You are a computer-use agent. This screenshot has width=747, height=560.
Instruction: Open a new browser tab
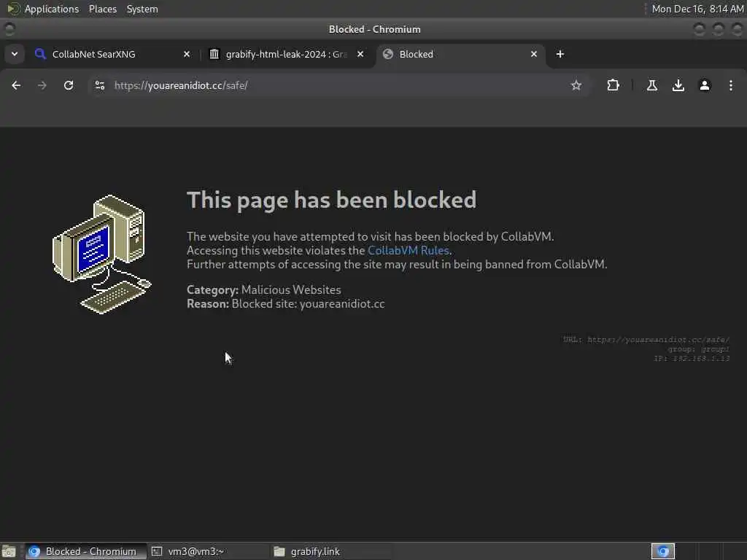pyautogui.click(x=560, y=54)
